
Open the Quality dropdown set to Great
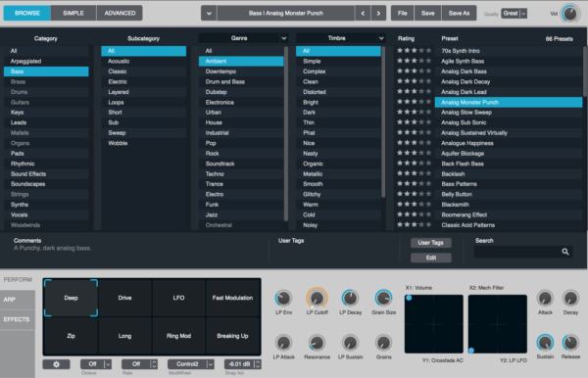[x=514, y=14]
